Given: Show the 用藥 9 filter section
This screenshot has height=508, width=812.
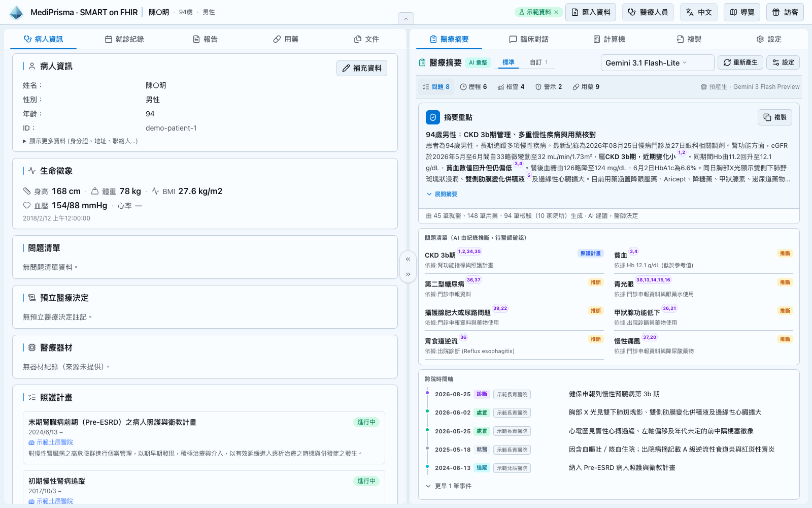Looking at the screenshot, I should coord(586,87).
